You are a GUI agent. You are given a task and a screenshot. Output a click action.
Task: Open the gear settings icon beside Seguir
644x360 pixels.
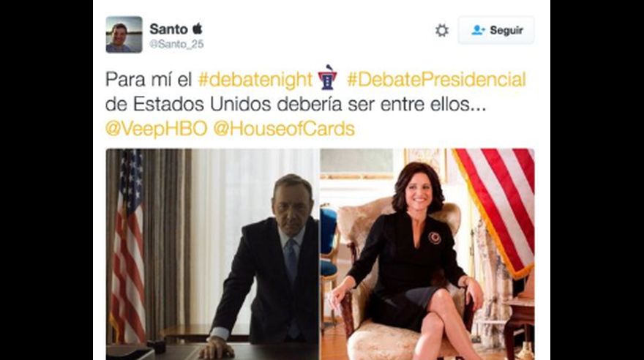[442, 31]
